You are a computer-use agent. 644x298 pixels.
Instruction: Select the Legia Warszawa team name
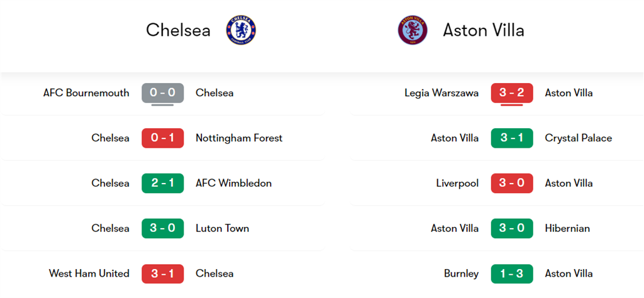[441, 93]
